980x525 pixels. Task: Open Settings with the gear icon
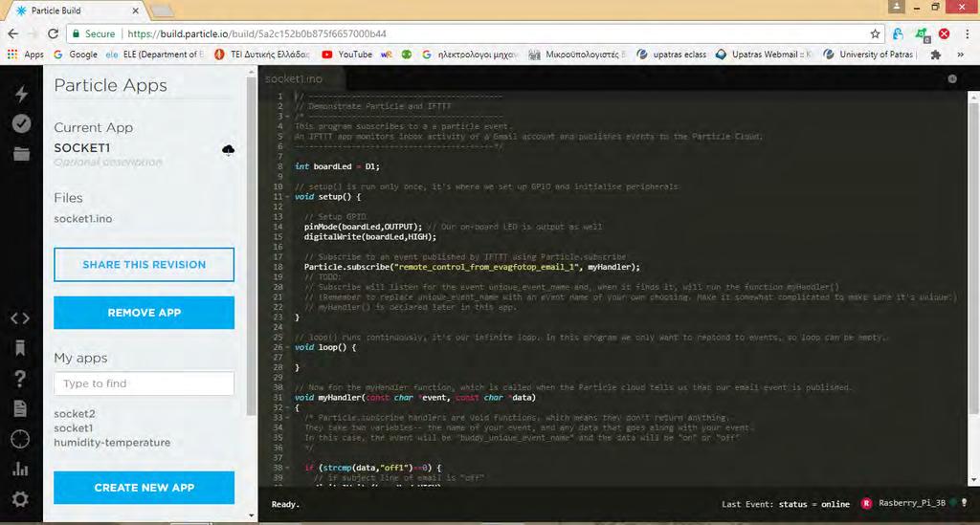point(20,499)
